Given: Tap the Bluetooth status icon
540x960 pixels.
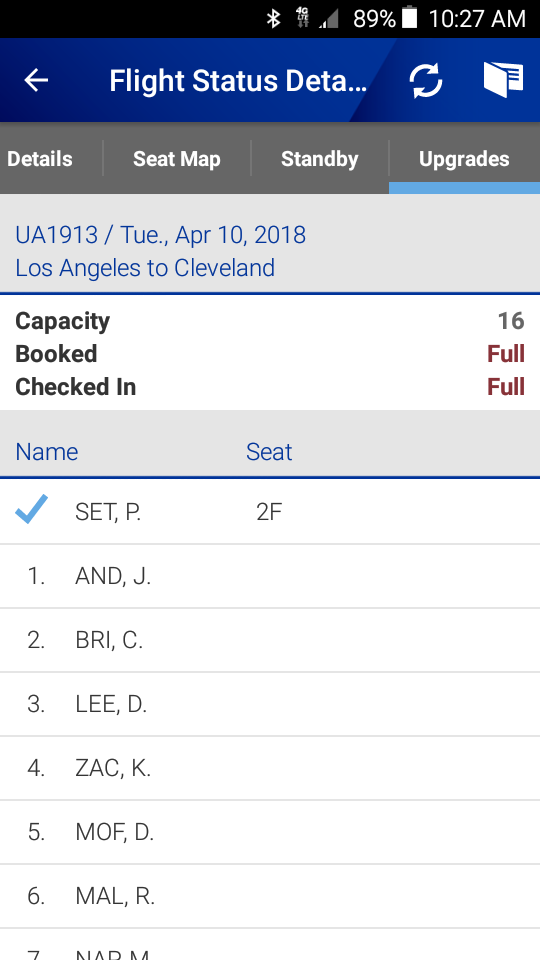Looking at the screenshot, I should click(x=273, y=19).
